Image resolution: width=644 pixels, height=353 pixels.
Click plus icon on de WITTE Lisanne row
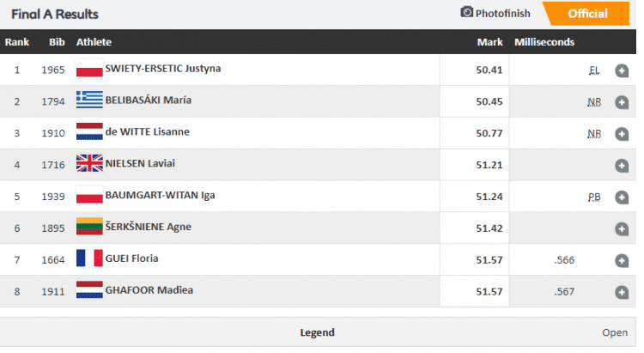tap(622, 134)
